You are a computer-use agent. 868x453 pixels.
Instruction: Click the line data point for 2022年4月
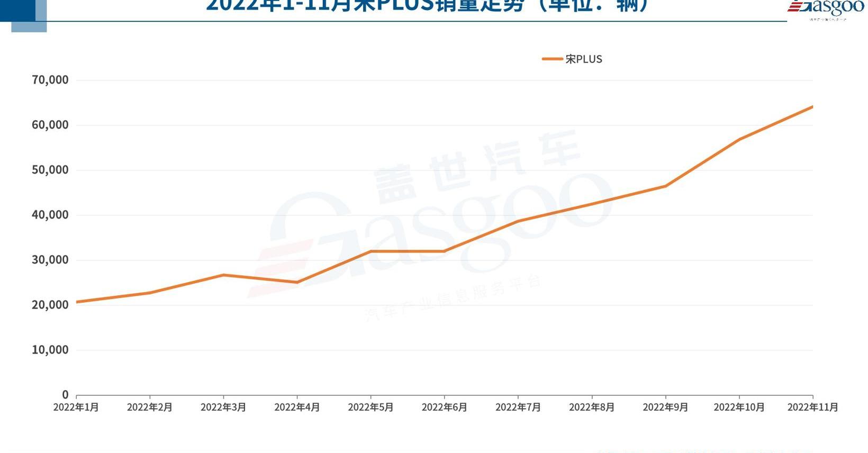[x=297, y=282]
